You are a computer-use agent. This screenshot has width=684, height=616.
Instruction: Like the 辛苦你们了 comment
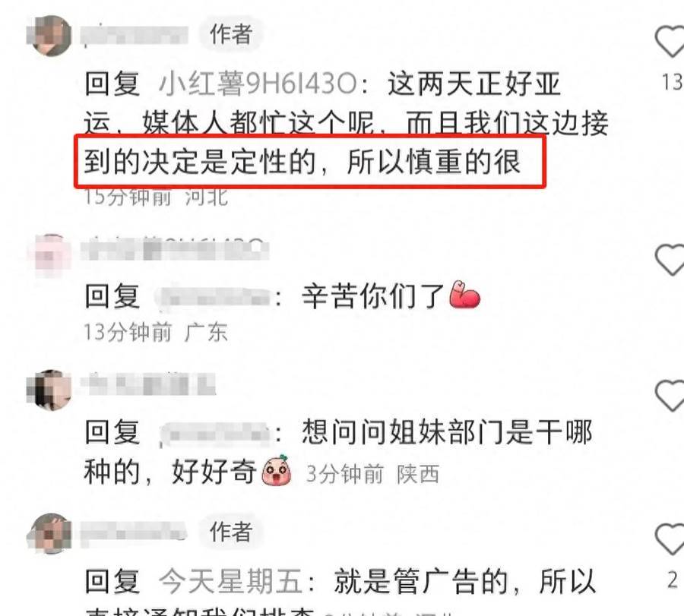[x=670, y=260]
